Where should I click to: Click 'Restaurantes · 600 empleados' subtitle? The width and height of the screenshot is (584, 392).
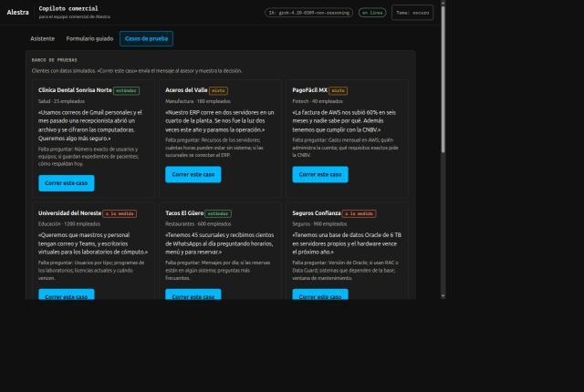click(198, 224)
